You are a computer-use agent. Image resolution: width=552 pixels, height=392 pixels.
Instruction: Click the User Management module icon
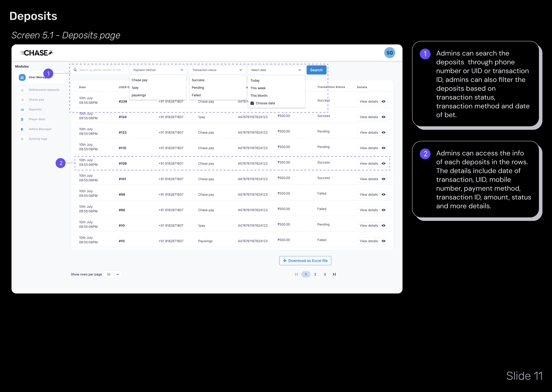(22, 77)
